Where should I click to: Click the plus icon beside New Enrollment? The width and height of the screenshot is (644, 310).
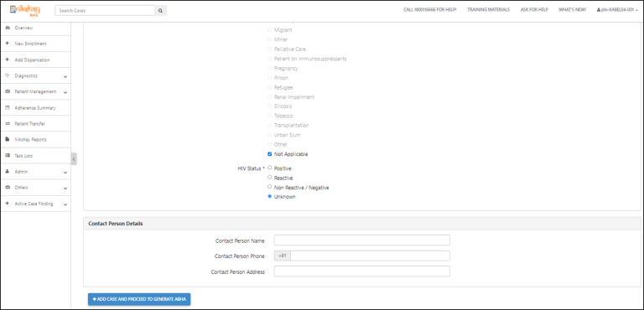pyautogui.click(x=8, y=44)
